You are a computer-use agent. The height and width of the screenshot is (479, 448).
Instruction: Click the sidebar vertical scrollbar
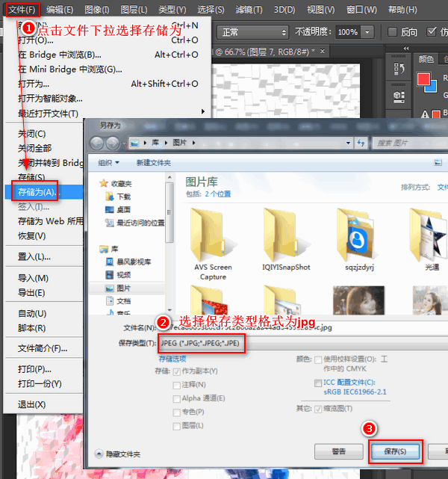[169, 212]
